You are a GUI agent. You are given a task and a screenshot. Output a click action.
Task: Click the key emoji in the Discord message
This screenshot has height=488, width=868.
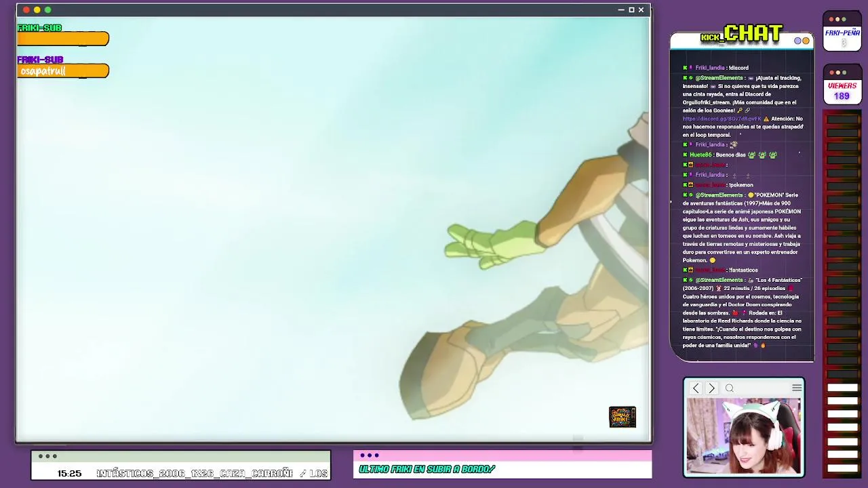coord(739,110)
